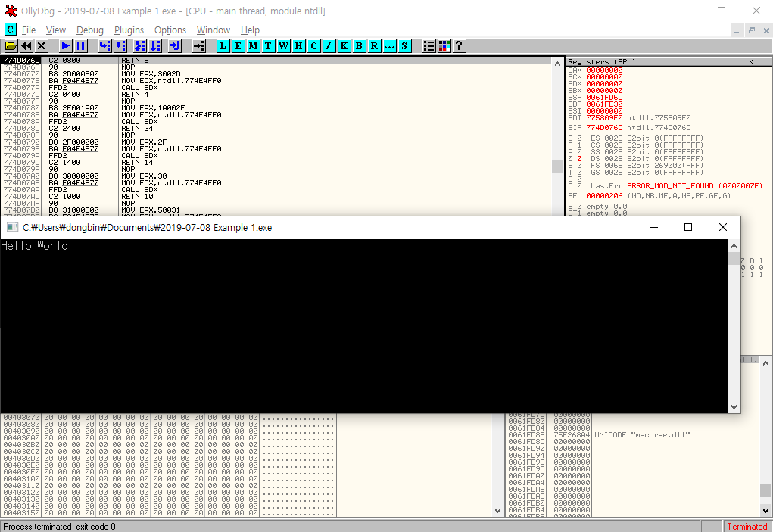This screenshot has height=532, width=773.
Task: Pause execution with the pause icon
Action: tap(80, 46)
